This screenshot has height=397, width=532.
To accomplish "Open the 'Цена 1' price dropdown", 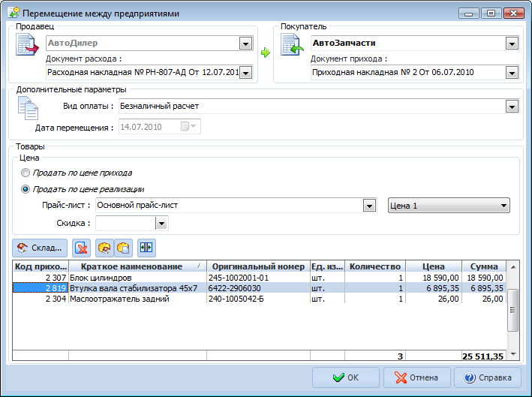I will tap(503, 206).
